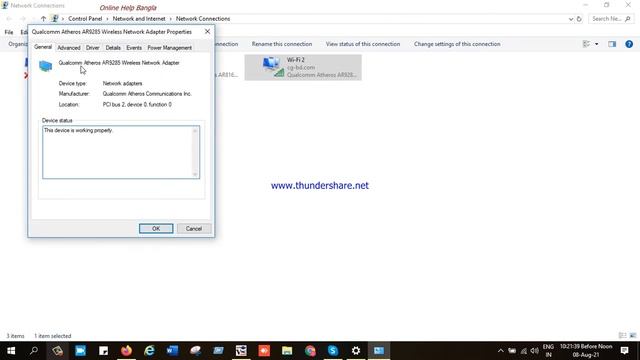This screenshot has height=360, width=640.
Task: Select the Wi-Fi 2 connection
Action: click(x=303, y=67)
